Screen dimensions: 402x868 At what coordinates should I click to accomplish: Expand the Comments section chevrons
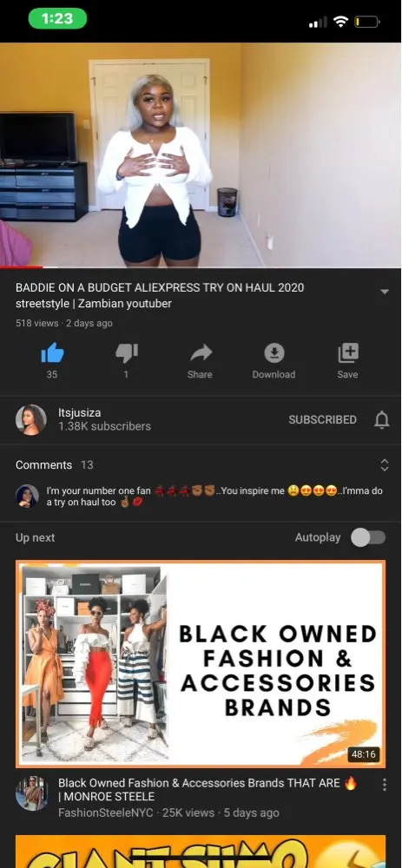(385, 465)
